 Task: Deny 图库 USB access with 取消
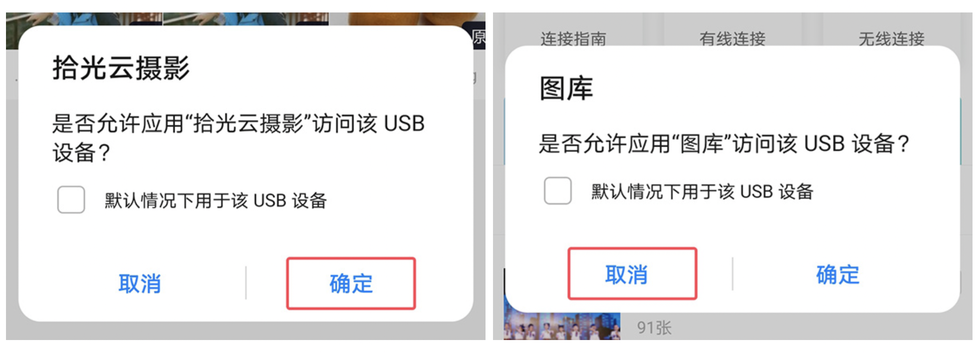click(x=632, y=274)
